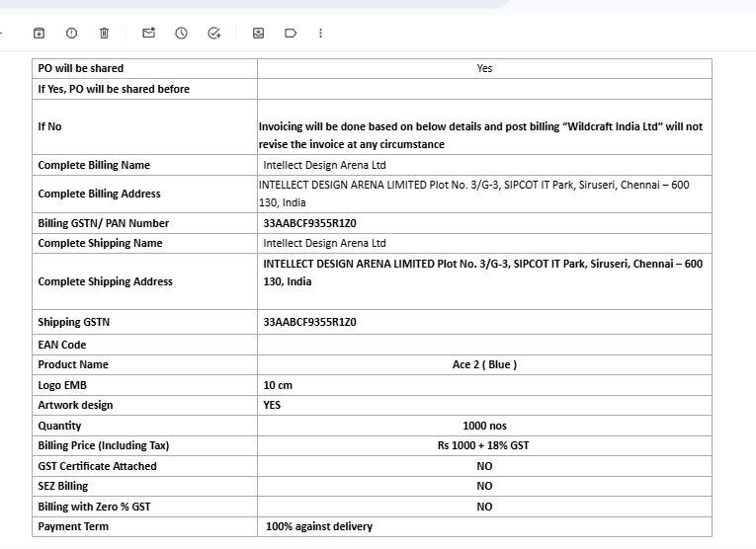Open the Move to folder icon

(x=259, y=33)
